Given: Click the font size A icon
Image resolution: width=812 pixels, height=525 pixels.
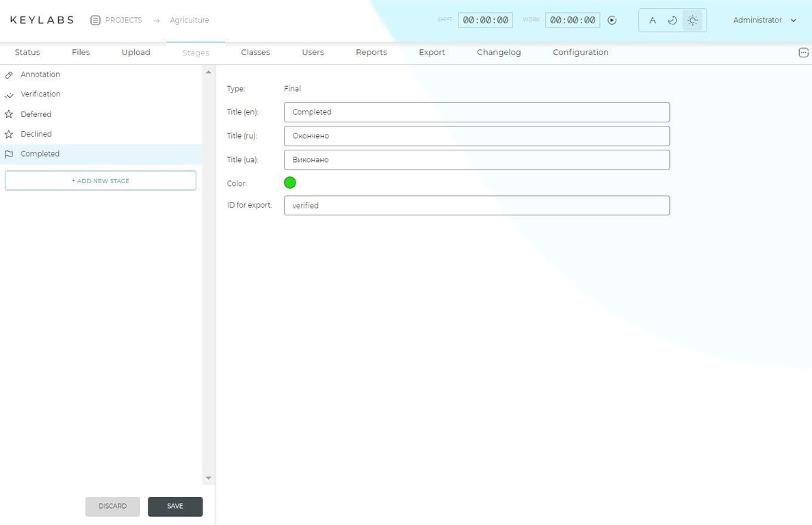Looking at the screenshot, I should click(653, 21).
